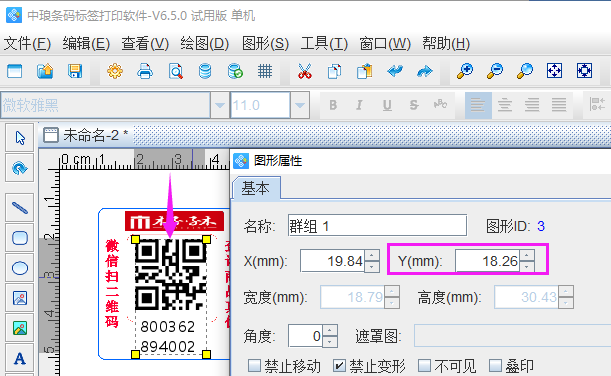Toggle Italic formatting
Screen dimensions: 611x376
359,105
